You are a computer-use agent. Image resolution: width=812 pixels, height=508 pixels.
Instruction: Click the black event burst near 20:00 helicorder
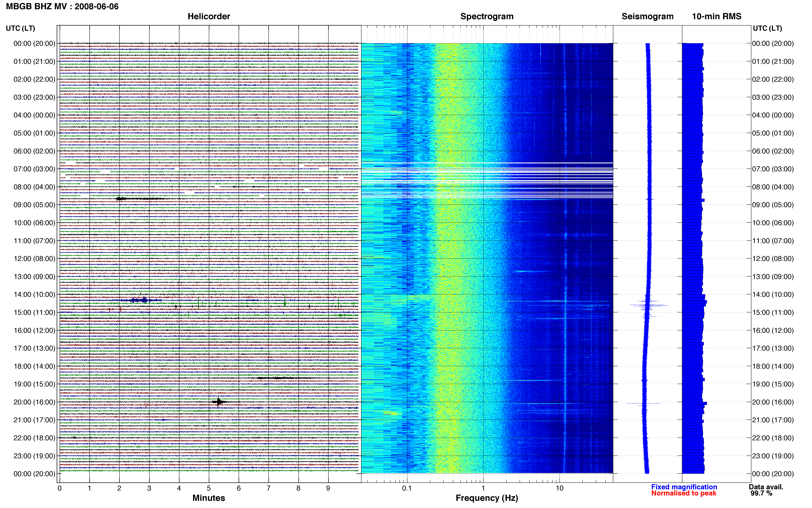pos(219,402)
